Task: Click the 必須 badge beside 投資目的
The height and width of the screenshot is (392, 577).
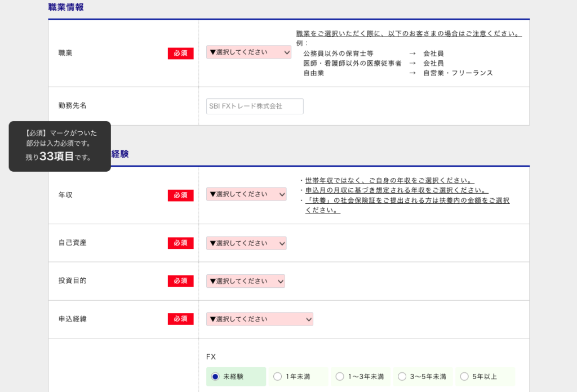Action: (180, 281)
